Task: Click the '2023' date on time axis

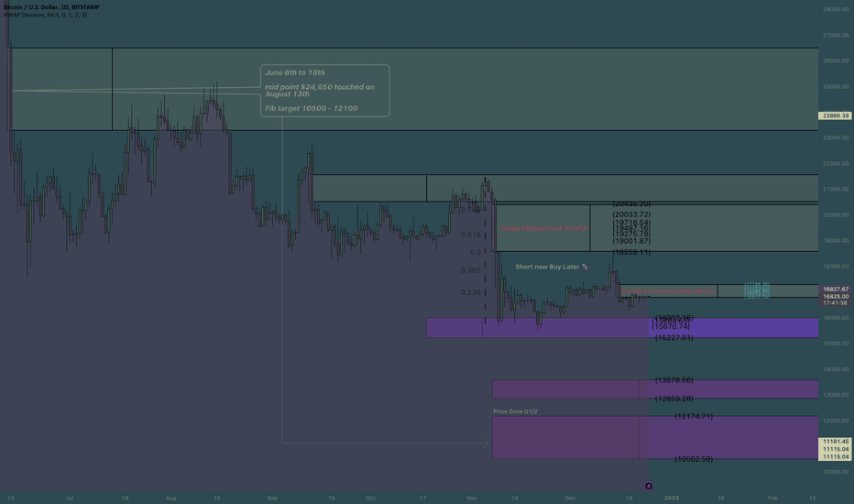Action: [x=671, y=498]
